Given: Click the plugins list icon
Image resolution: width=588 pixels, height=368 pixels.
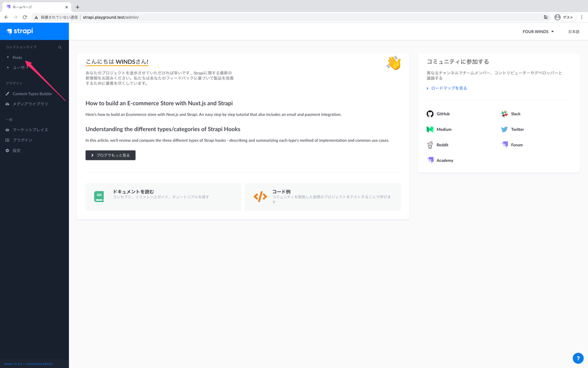Looking at the screenshot, I should (x=7, y=140).
